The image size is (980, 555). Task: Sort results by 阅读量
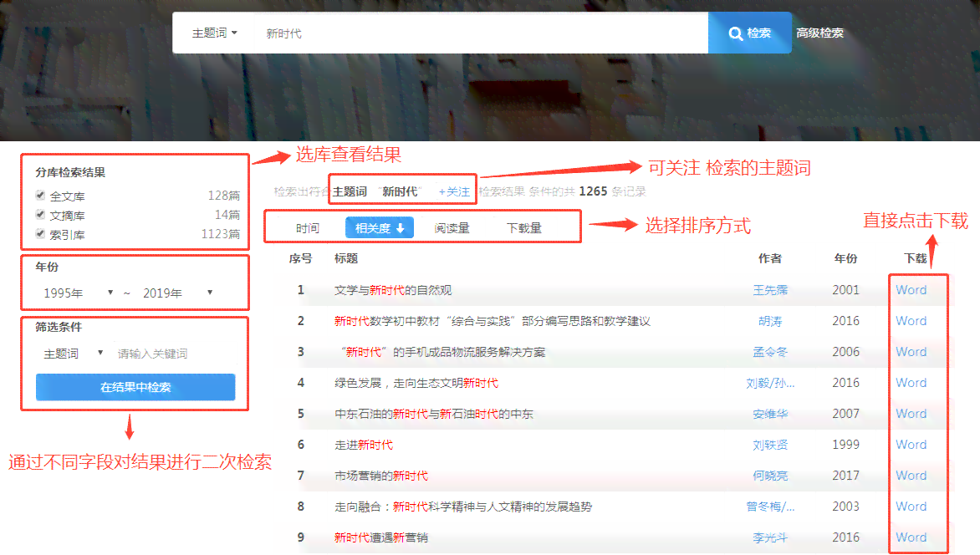coord(452,228)
